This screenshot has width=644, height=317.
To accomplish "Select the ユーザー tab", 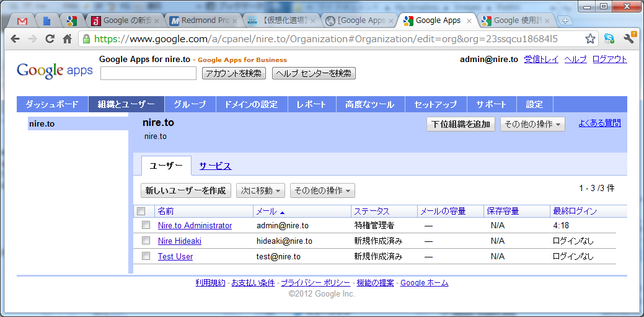I will (166, 166).
